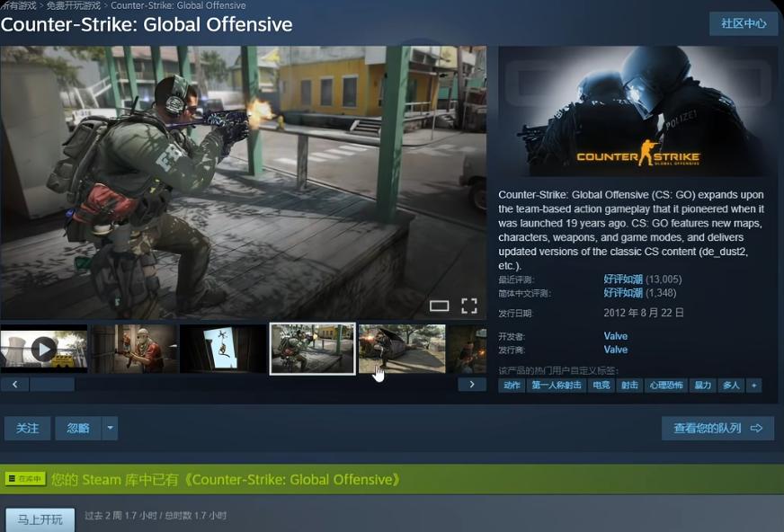Click the thumbnail strip scrollbar handle
This screenshot has height=532, width=784.
52,384
